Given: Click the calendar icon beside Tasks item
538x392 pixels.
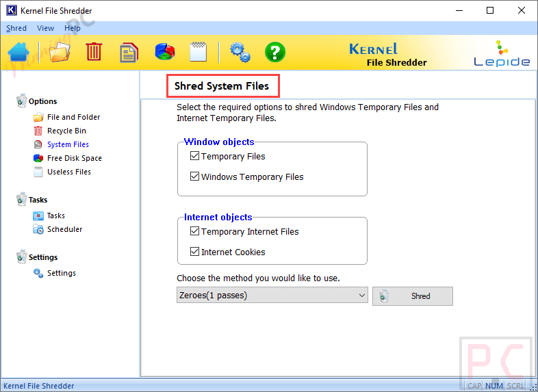Looking at the screenshot, I should tap(38, 215).
